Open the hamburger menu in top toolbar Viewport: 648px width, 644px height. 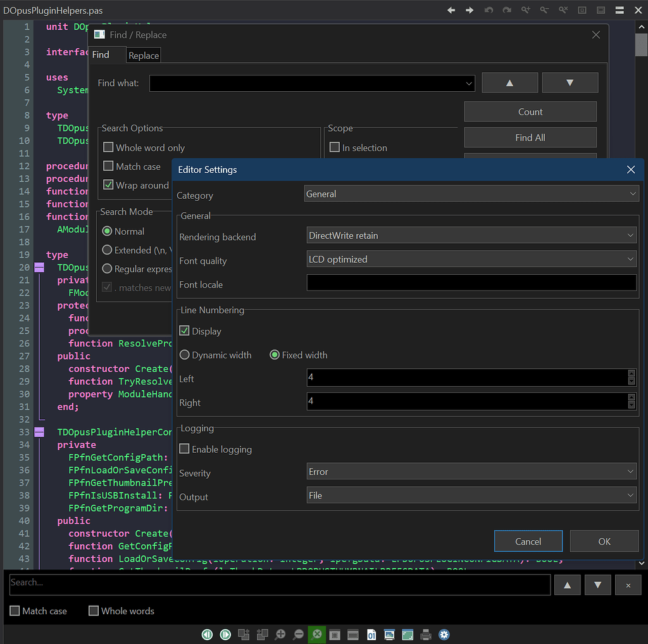tap(620, 10)
